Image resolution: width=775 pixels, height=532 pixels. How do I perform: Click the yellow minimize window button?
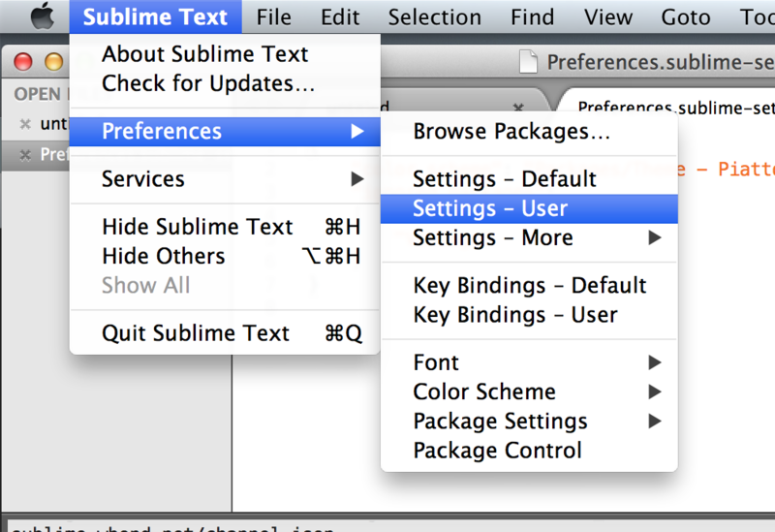click(54, 62)
